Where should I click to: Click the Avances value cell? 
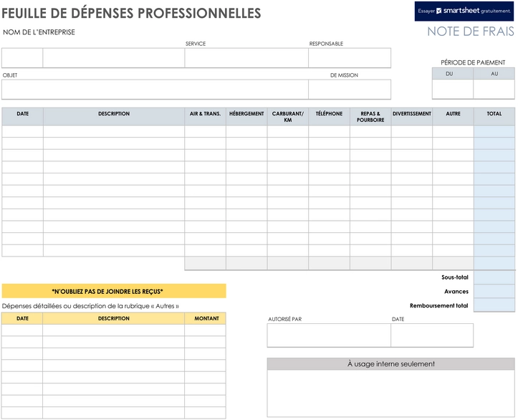tap(494, 291)
